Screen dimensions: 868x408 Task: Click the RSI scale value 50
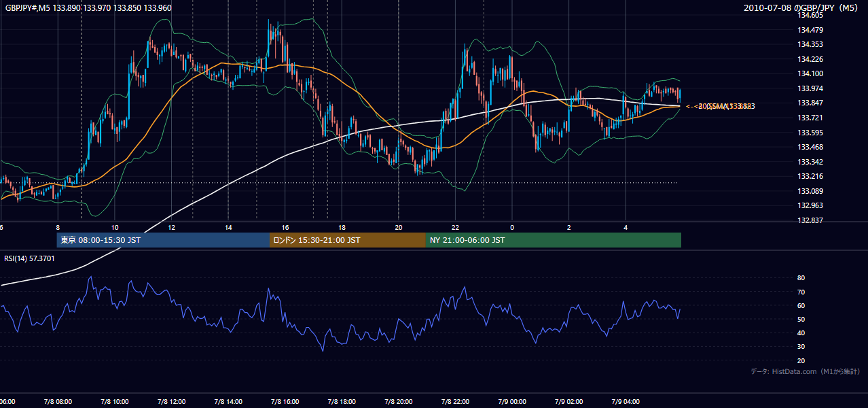click(x=801, y=319)
